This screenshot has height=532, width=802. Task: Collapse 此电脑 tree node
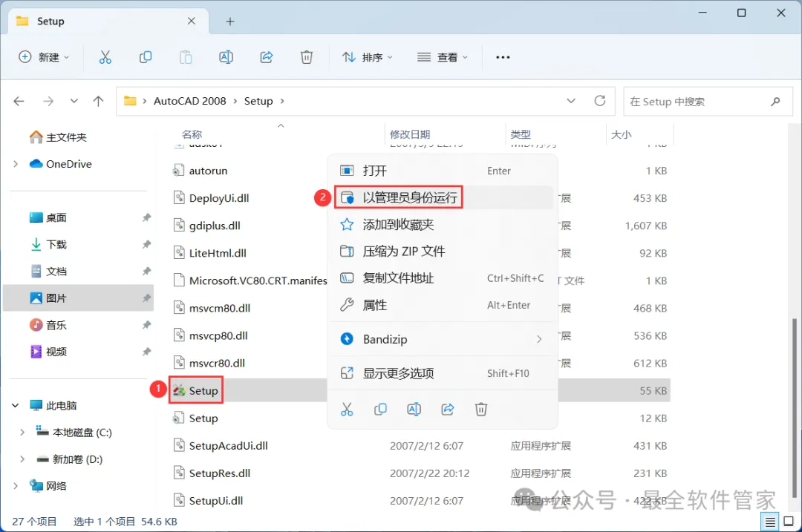tap(16, 405)
